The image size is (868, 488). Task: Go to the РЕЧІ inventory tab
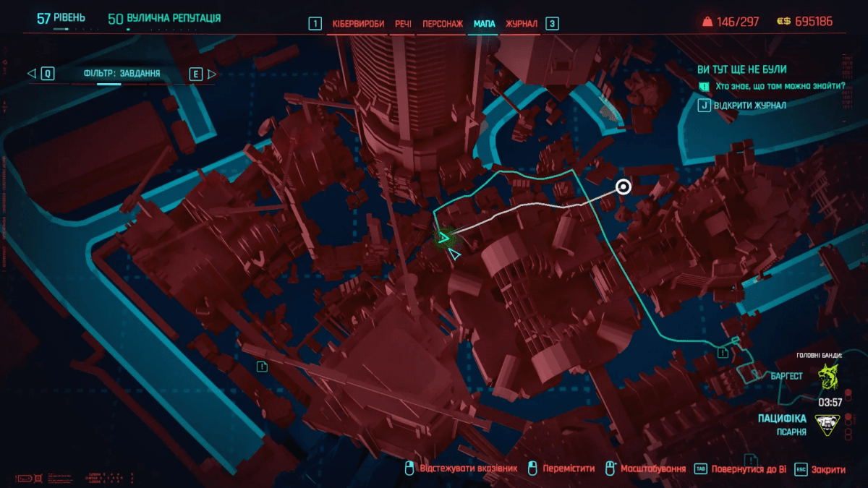(403, 24)
